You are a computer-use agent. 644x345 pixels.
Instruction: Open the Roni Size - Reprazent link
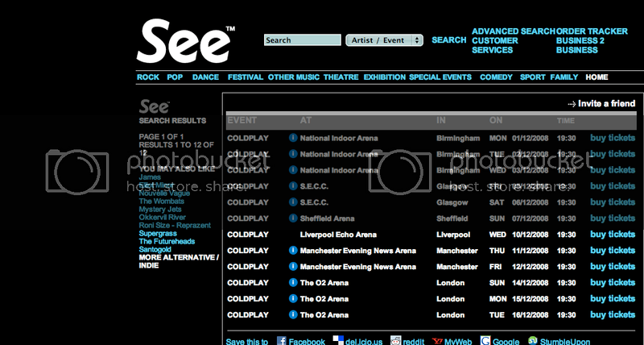coord(175,226)
